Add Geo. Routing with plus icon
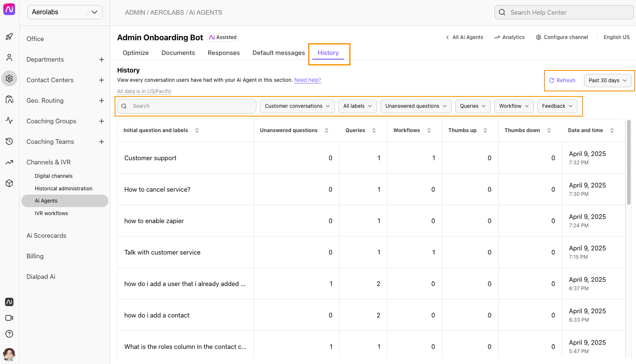636x364 pixels. click(x=102, y=101)
